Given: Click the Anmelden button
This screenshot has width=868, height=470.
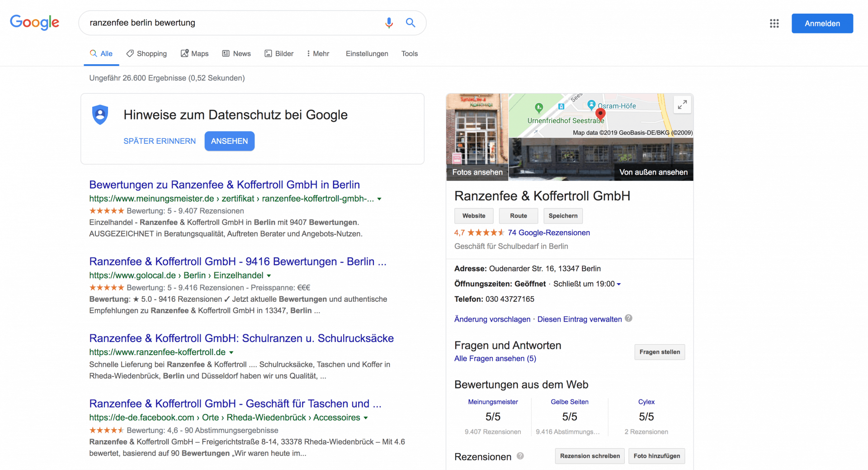Looking at the screenshot, I should [x=822, y=24].
